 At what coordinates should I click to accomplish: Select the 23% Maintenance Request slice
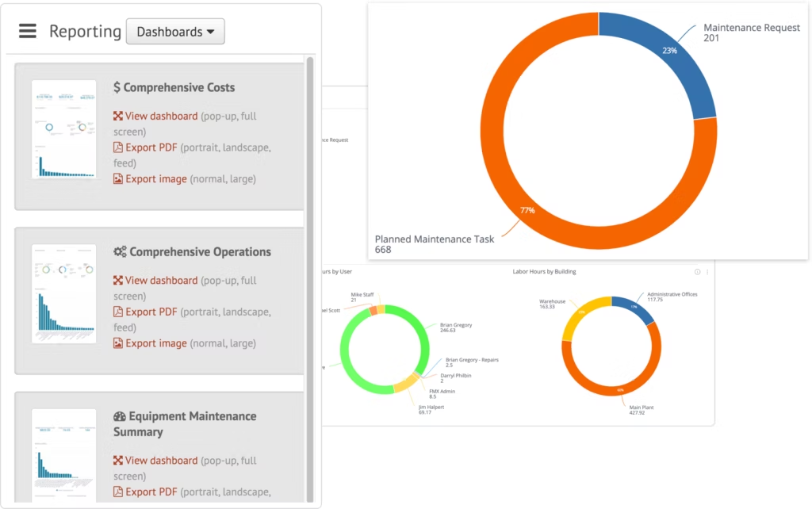670,50
